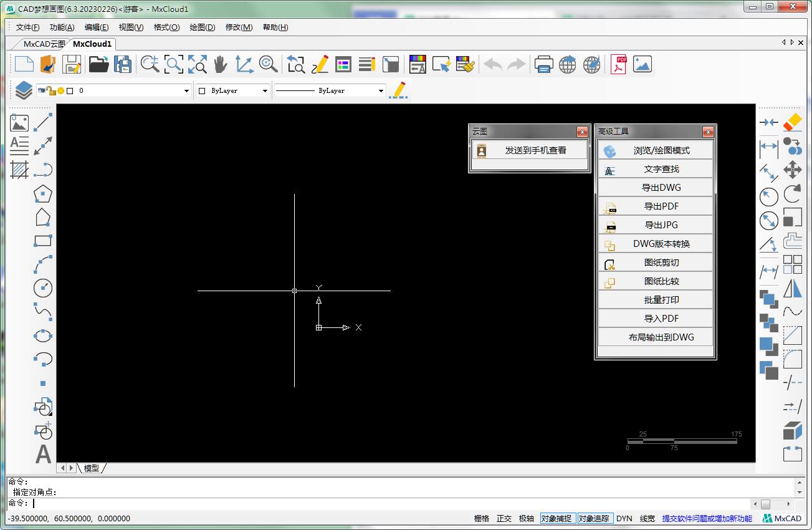
Task: Disable 对象捕捉 object snap toggle
Action: coord(556,518)
